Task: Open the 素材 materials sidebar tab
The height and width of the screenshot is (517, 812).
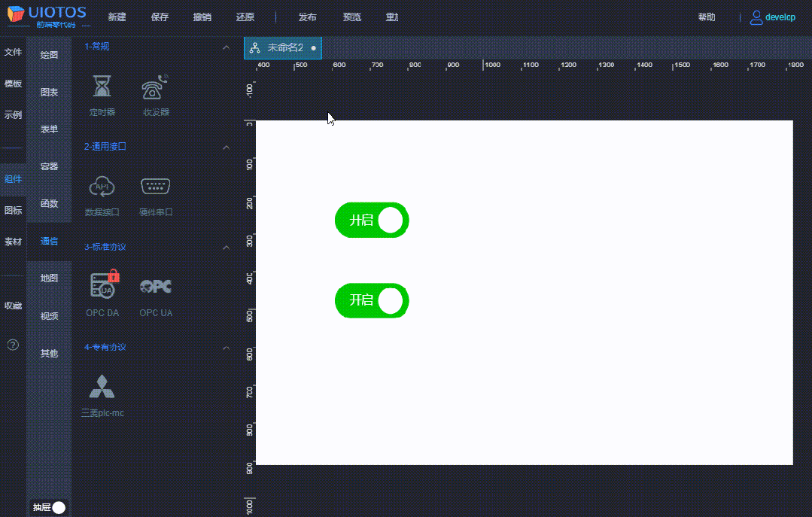Action: (13, 242)
